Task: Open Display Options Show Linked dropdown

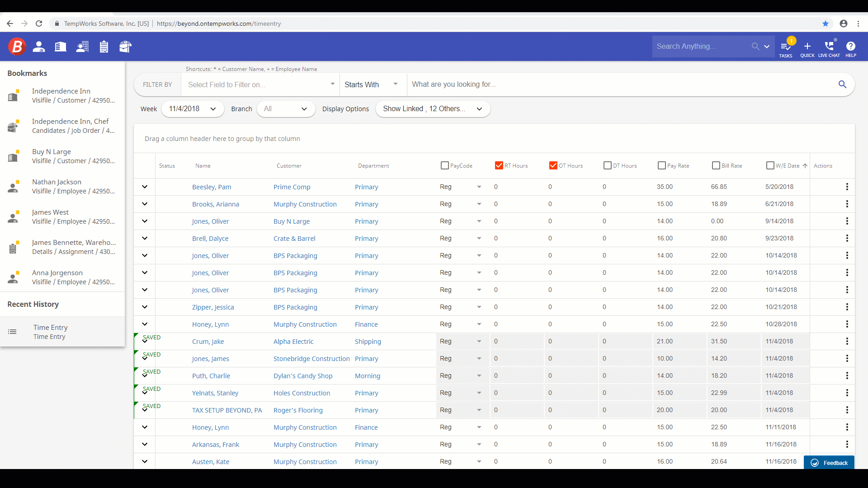Action: coord(432,109)
